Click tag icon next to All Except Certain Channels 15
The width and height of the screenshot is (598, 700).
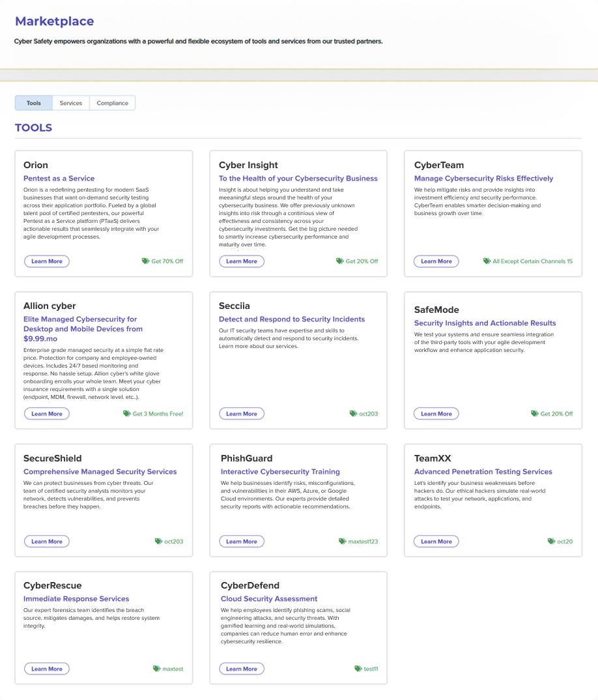pos(487,261)
